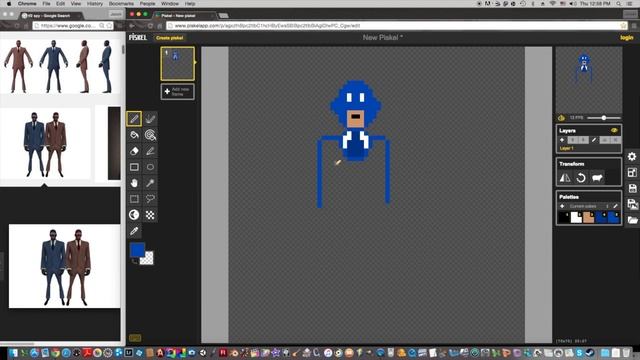The image size is (640, 360).
Task: Open the History menu
Action: click(95, 4)
